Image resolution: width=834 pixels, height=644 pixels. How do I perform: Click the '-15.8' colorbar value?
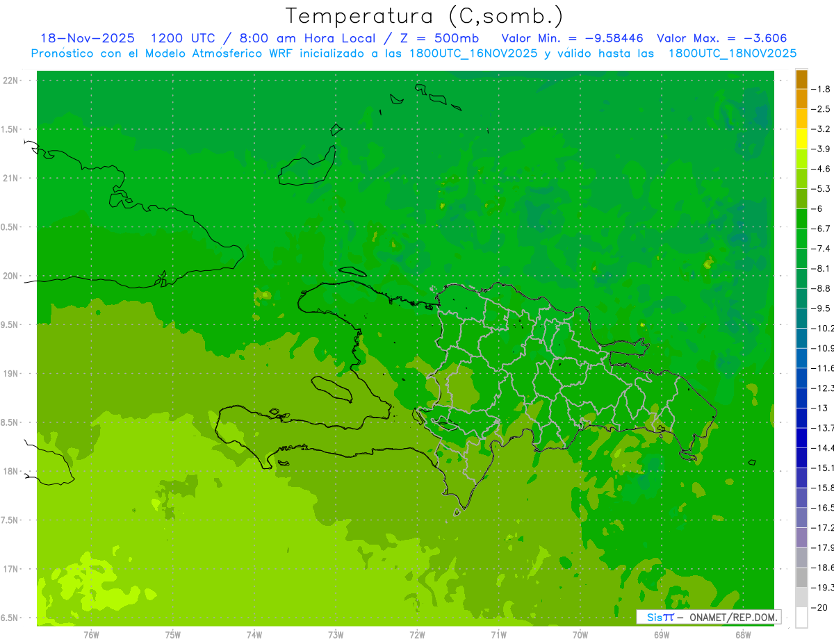tap(823, 488)
